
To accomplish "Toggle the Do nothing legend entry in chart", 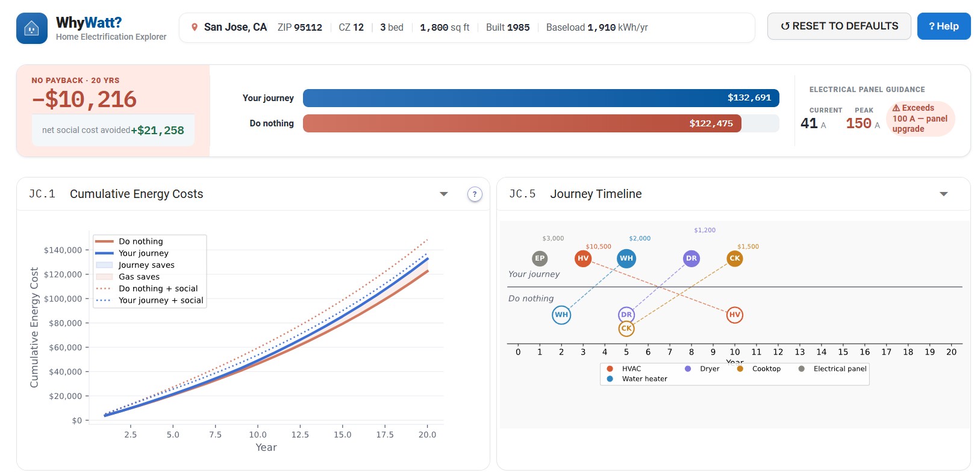I will 129,241.
